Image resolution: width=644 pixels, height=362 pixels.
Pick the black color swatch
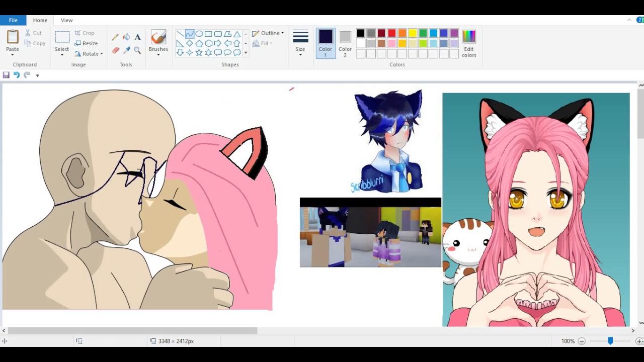click(x=361, y=33)
